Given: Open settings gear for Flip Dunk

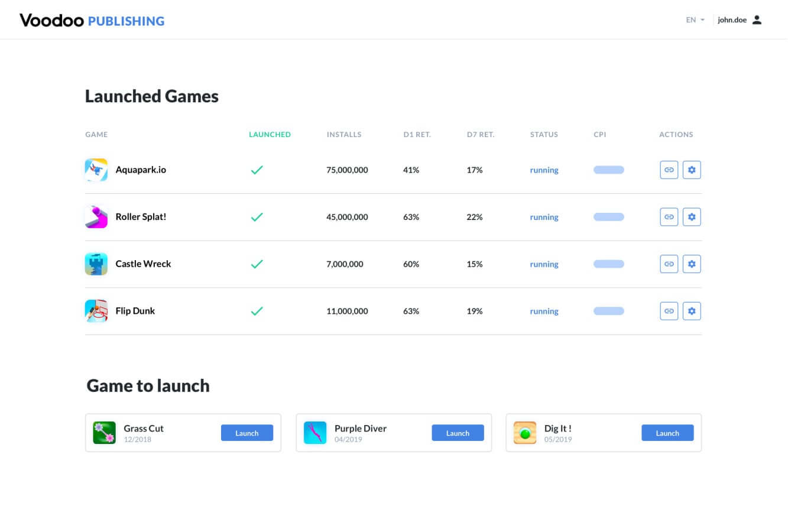Looking at the screenshot, I should [692, 311].
